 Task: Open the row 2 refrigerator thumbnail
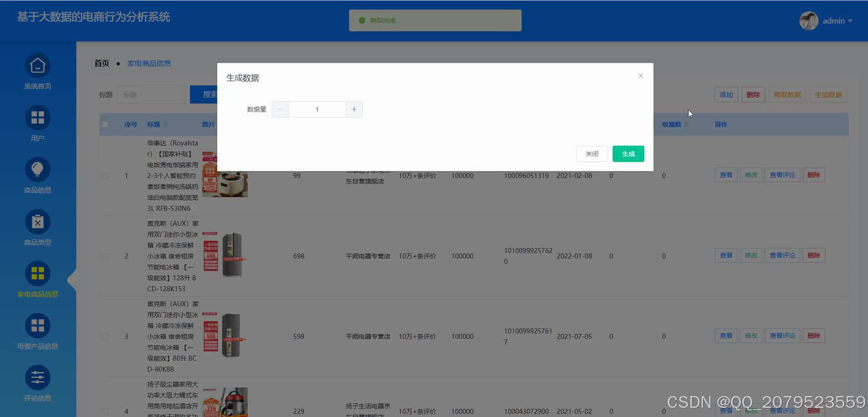[225, 255]
